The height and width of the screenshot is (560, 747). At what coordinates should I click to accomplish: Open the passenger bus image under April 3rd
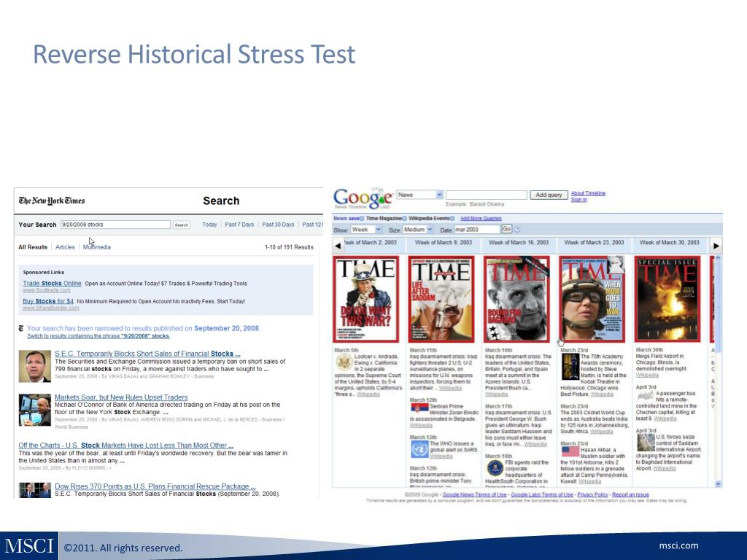(646, 396)
